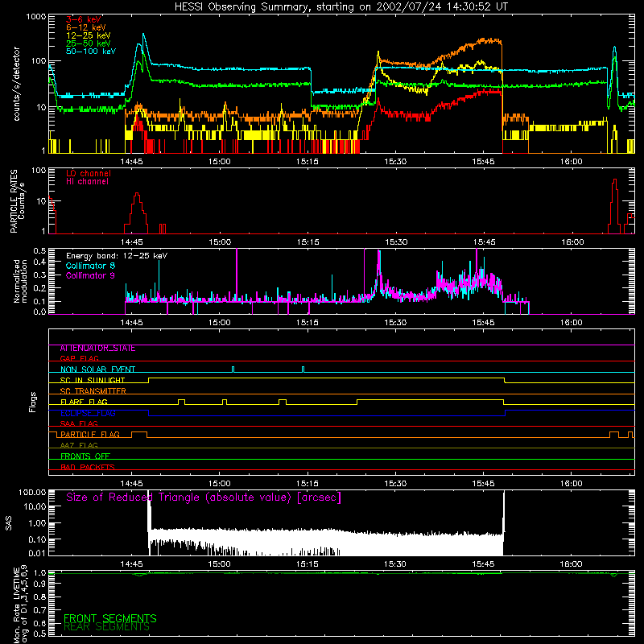644x644 pixels.
Task: Pick the green 25-50 keV legend entry
Action: pyautogui.click(x=88, y=43)
